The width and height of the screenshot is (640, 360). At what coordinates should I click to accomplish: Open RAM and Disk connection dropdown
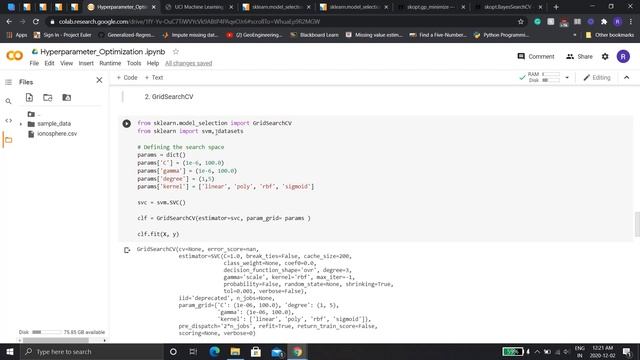567,78
